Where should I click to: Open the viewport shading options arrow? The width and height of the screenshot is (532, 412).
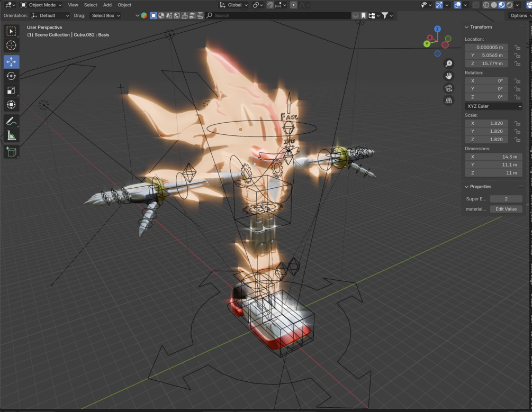(x=517, y=5)
